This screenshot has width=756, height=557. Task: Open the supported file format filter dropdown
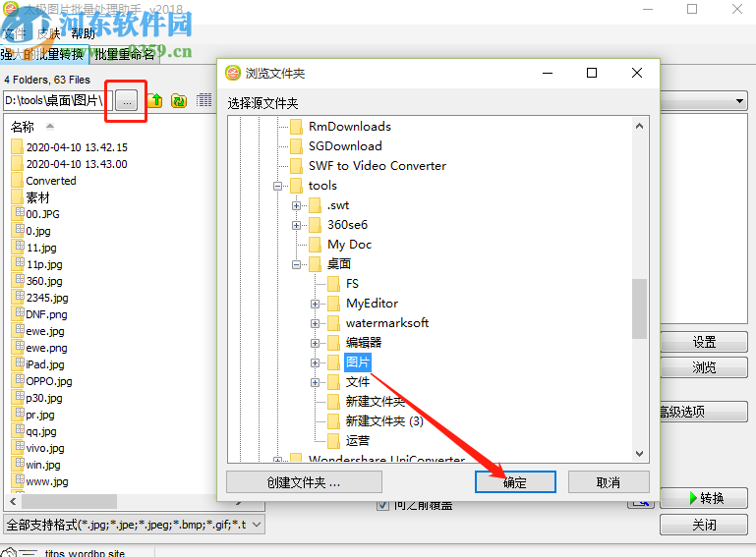257,525
